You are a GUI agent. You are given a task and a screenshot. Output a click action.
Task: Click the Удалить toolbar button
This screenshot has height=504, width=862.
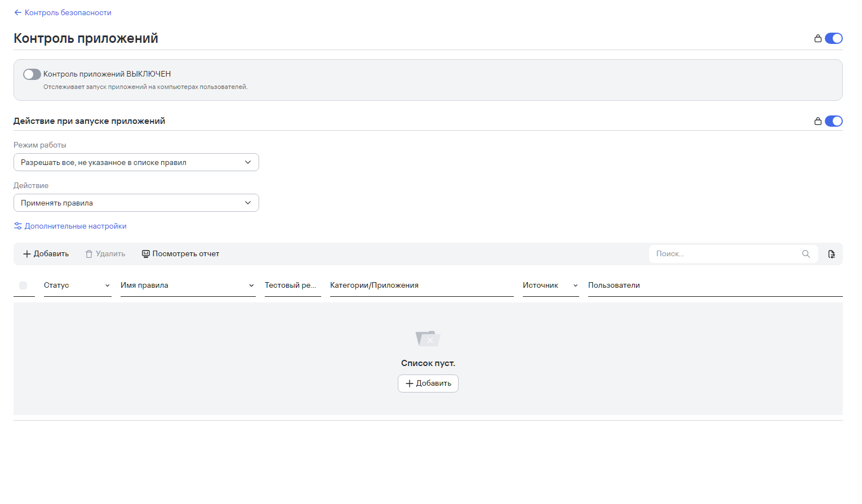[x=105, y=254]
